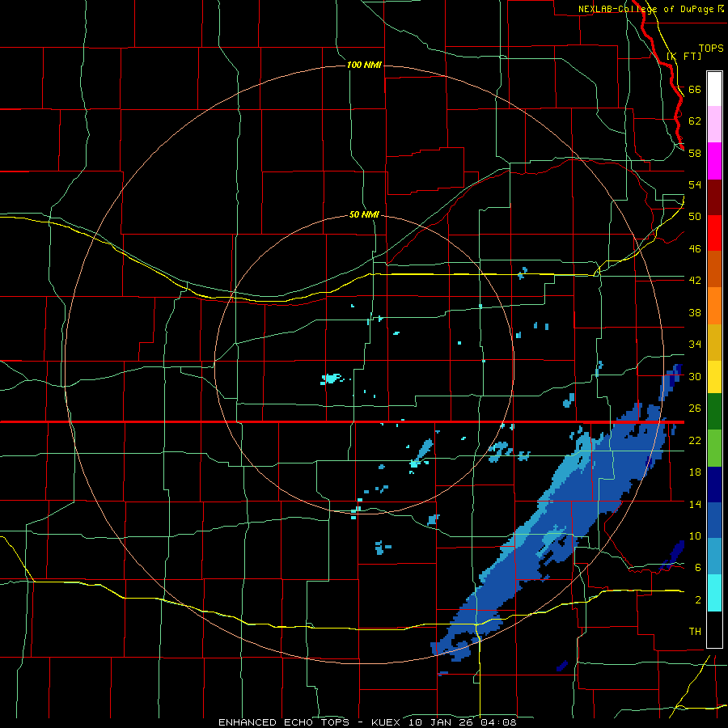Select the black TH threshold swatch
This screenshot has width=728, height=728.
pyautogui.click(x=714, y=629)
